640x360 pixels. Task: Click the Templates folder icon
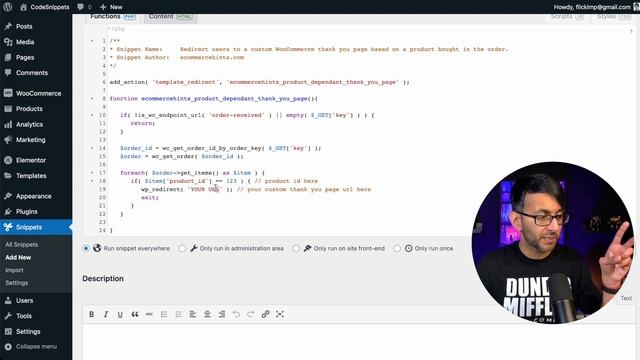click(x=8, y=176)
